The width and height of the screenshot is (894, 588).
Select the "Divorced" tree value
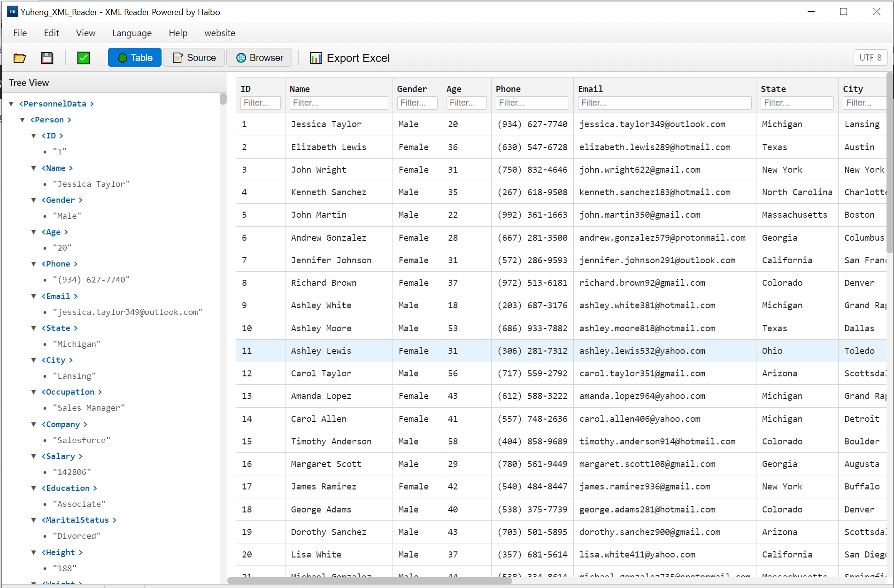77,536
